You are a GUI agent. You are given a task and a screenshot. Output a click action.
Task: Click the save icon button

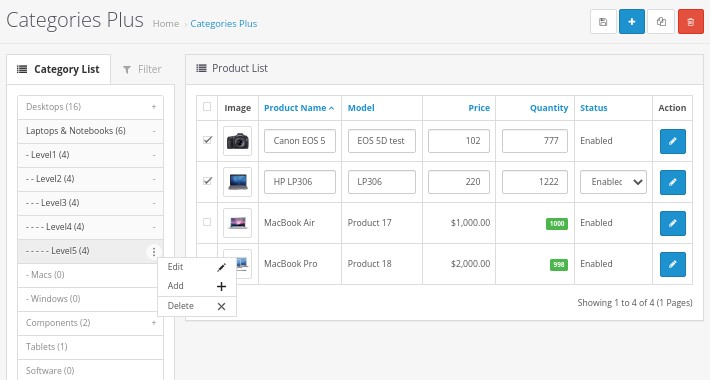pos(603,22)
